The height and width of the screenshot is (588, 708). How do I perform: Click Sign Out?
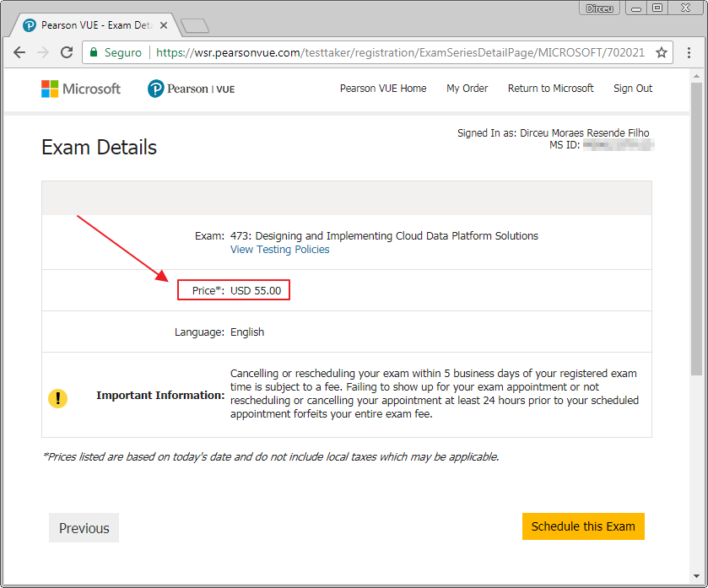[x=633, y=89]
